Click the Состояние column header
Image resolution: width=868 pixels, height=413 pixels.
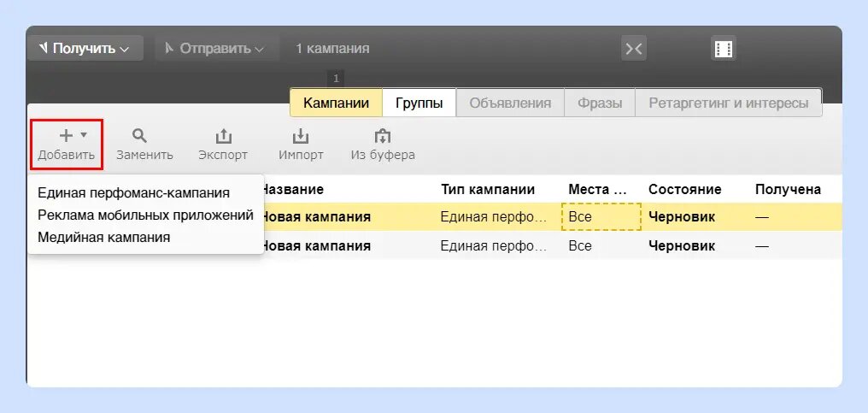(x=685, y=190)
